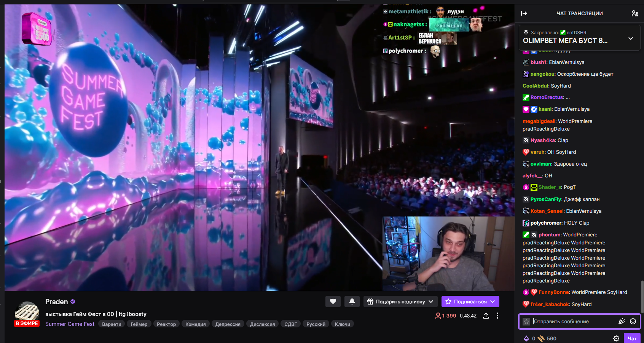Open chat user ovvlman profile
The image size is (644, 343).
[x=541, y=164]
